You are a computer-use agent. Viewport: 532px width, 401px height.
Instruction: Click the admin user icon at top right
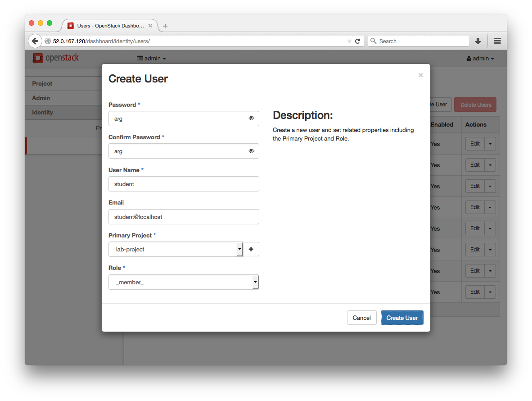(469, 58)
